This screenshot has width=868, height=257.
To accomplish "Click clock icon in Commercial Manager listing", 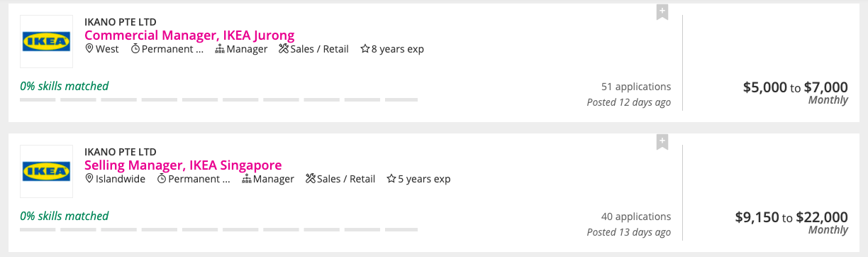I will pos(135,49).
